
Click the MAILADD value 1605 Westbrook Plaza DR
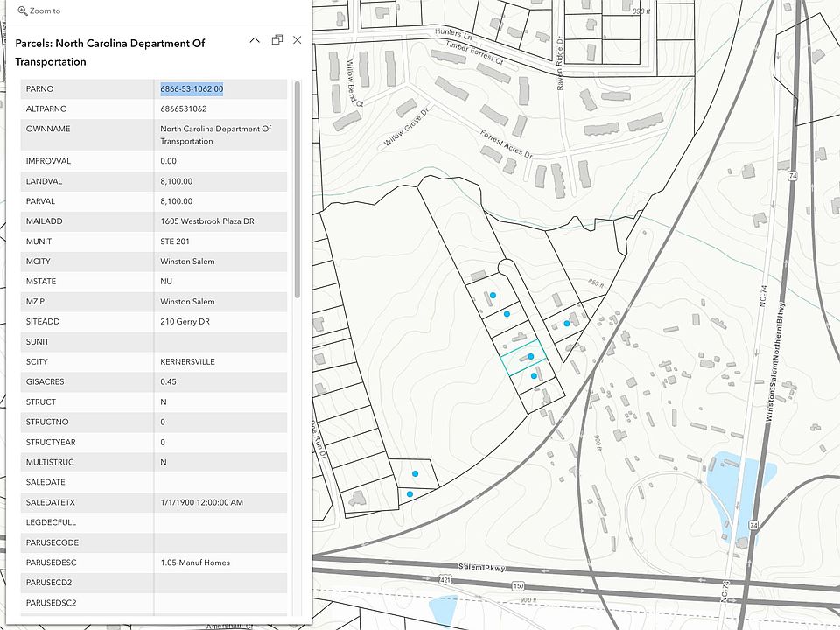tap(207, 221)
